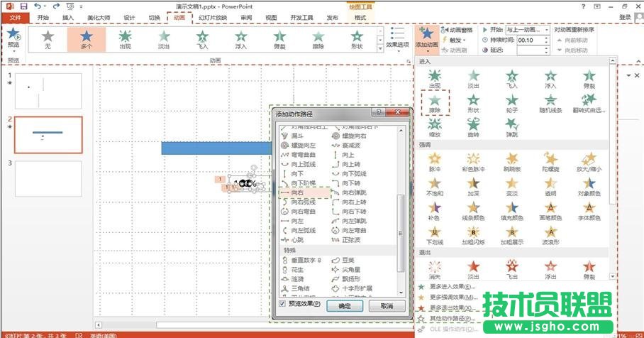Image resolution: width=644 pixels, height=338 pixels.
Task: Apply the 彩色脉冲 color pulse emphasis
Action: coord(473,162)
